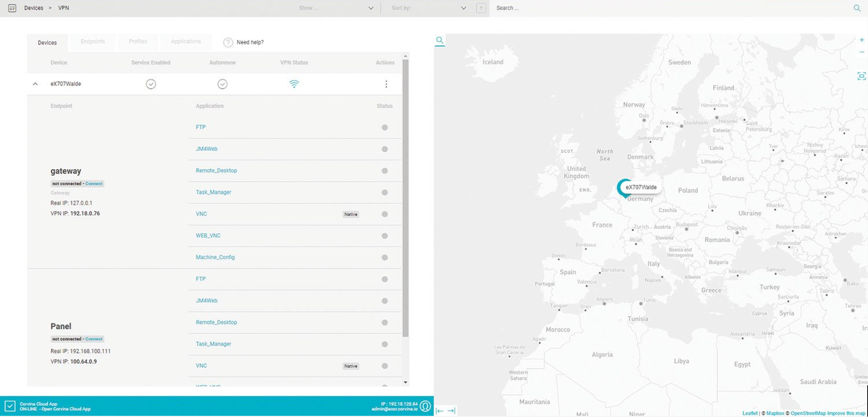Open Panel JM4Web application link

[x=206, y=300]
